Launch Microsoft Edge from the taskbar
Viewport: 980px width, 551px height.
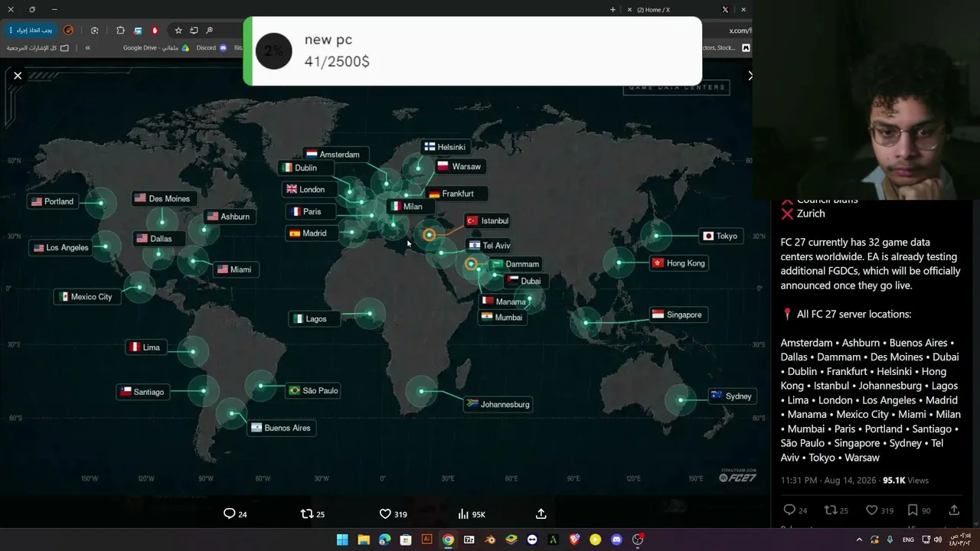point(384,540)
